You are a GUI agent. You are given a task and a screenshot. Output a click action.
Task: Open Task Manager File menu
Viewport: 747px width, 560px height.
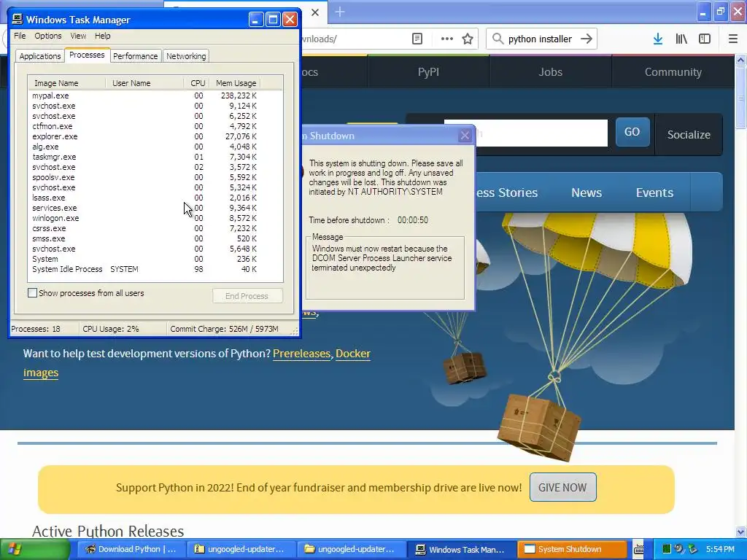click(20, 36)
